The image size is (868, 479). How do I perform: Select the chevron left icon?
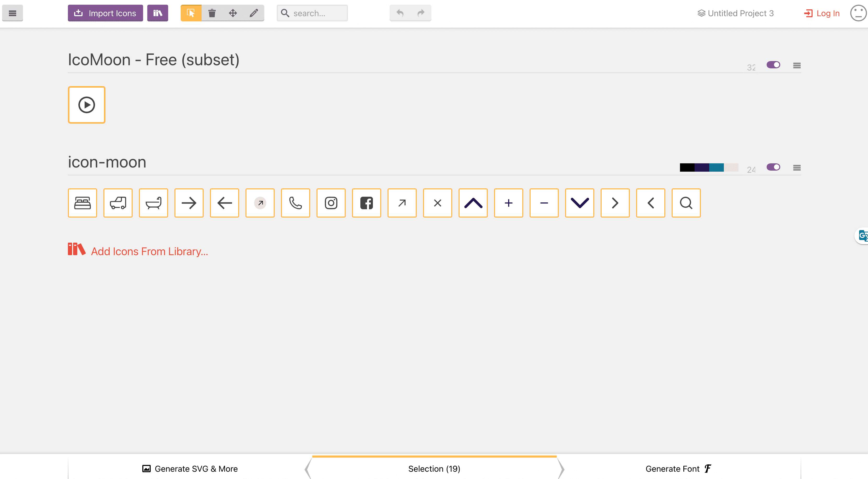tap(651, 203)
